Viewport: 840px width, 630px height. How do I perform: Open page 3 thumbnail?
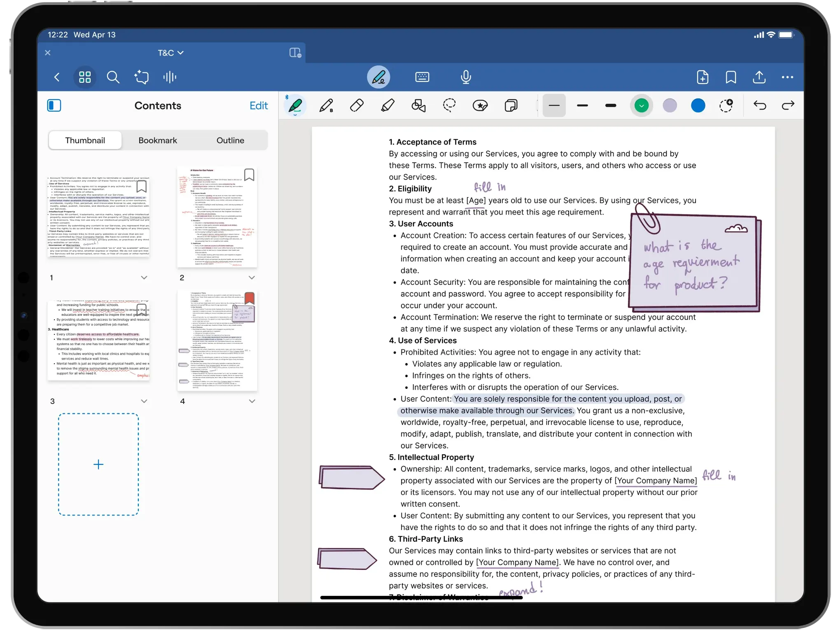(x=98, y=340)
